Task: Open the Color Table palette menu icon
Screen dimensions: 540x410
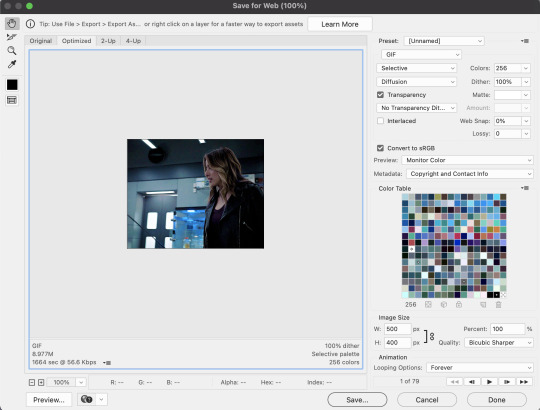Action: coord(525,188)
